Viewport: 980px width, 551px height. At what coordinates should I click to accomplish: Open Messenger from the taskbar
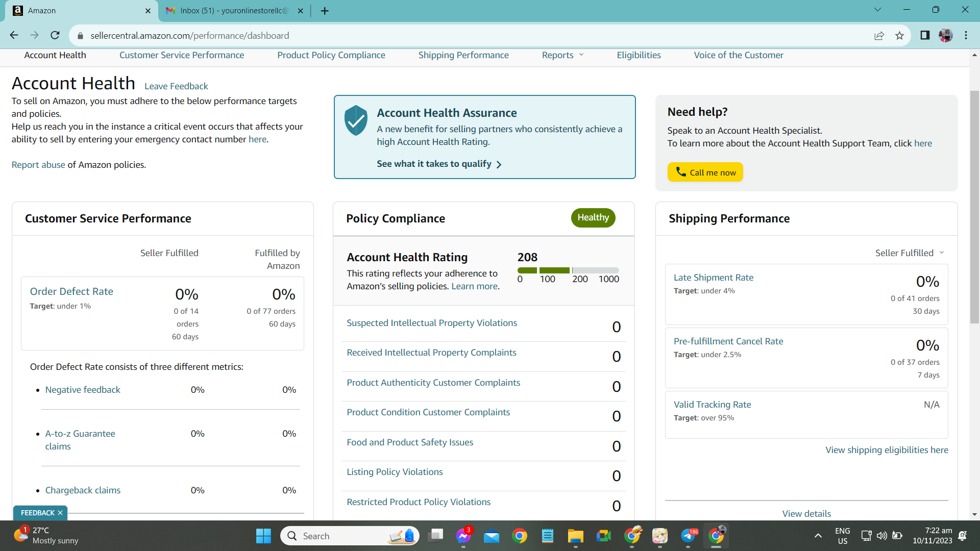[x=463, y=536]
